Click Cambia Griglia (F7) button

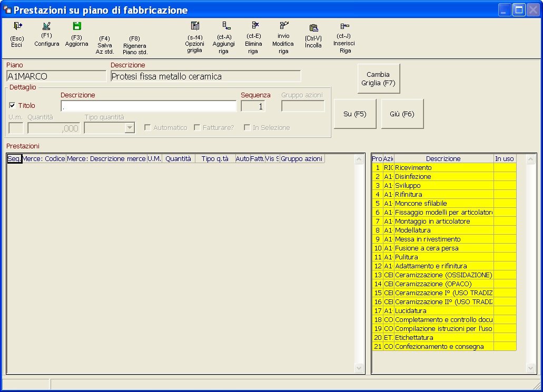379,78
